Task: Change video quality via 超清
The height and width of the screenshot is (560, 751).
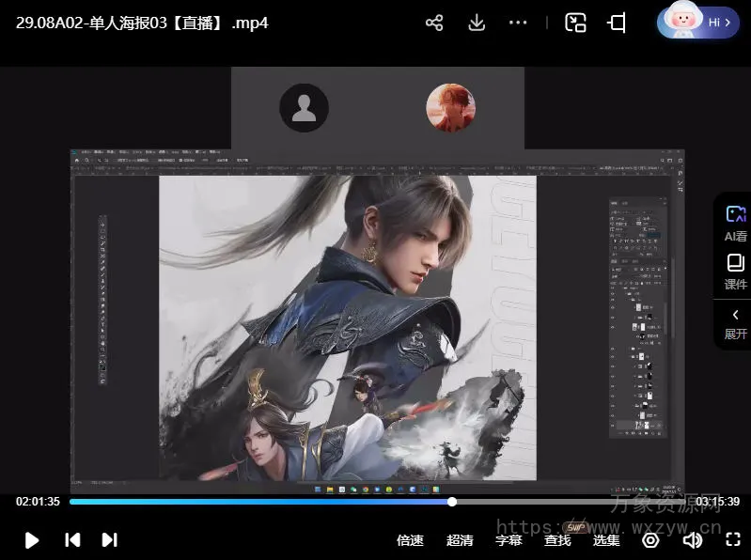Action: click(460, 540)
